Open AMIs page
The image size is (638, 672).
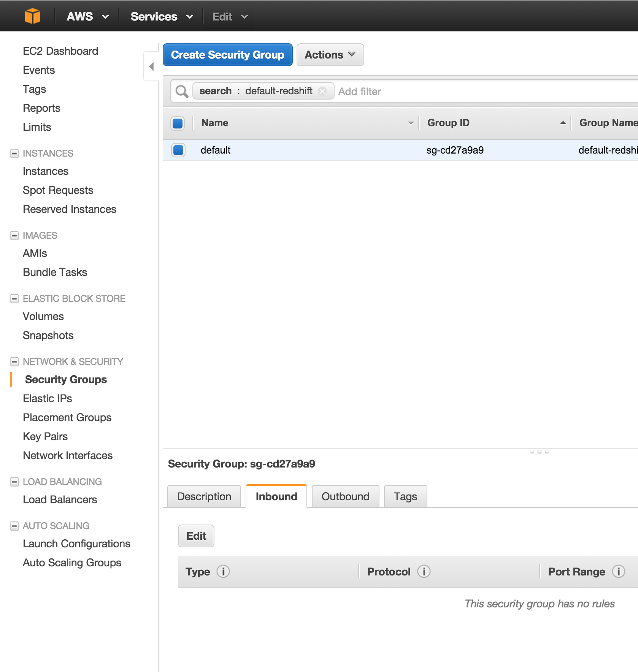tap(35, 253)
